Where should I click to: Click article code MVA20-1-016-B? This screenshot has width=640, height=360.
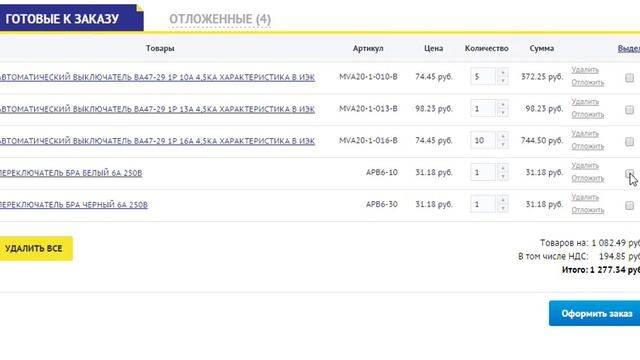click(368, 140)
